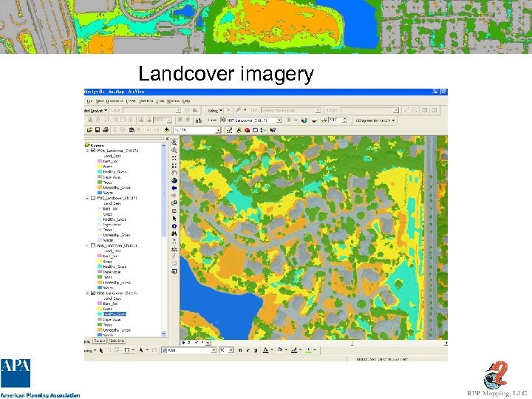Viewport: 532px width, 399px height.
Task: Click the Layers root in table of contents
Action: [x=97, y=146]
